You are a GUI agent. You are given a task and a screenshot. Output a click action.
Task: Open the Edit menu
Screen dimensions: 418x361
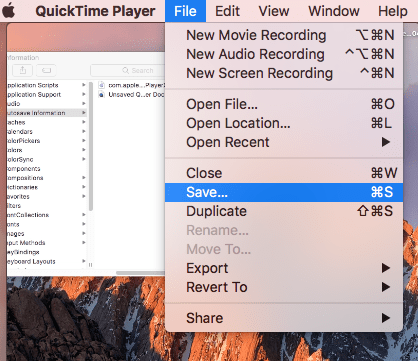[227, 11]
